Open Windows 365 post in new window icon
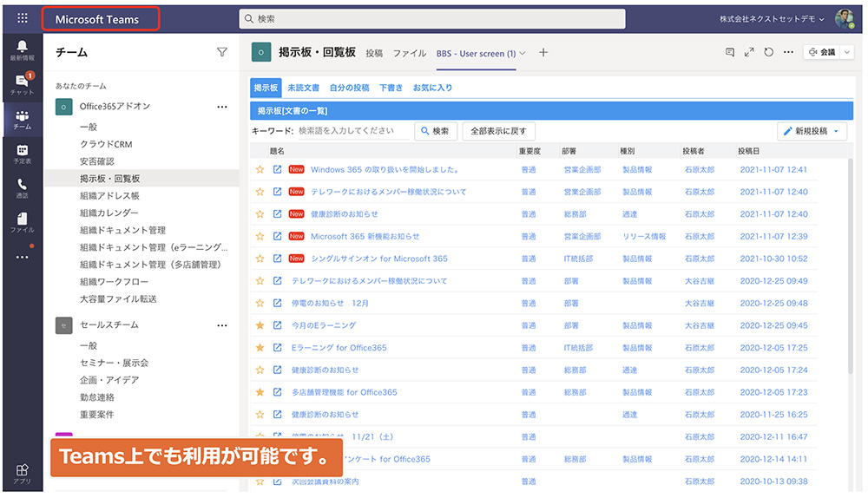868x498 pixels. click(x=278, y=169)
